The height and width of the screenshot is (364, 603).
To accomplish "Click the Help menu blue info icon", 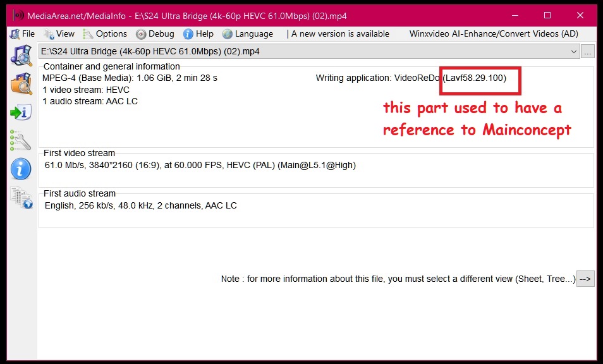I will point(188,34).
